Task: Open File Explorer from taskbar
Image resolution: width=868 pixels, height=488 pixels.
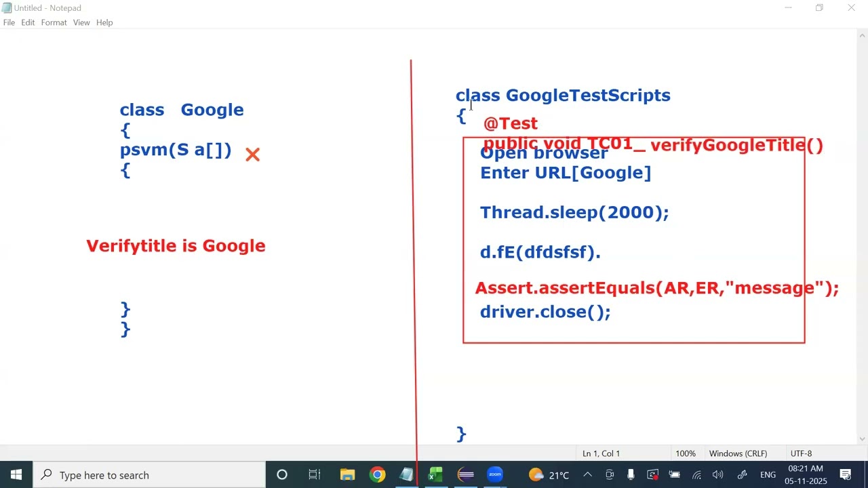Action: [x=347, y=475]
